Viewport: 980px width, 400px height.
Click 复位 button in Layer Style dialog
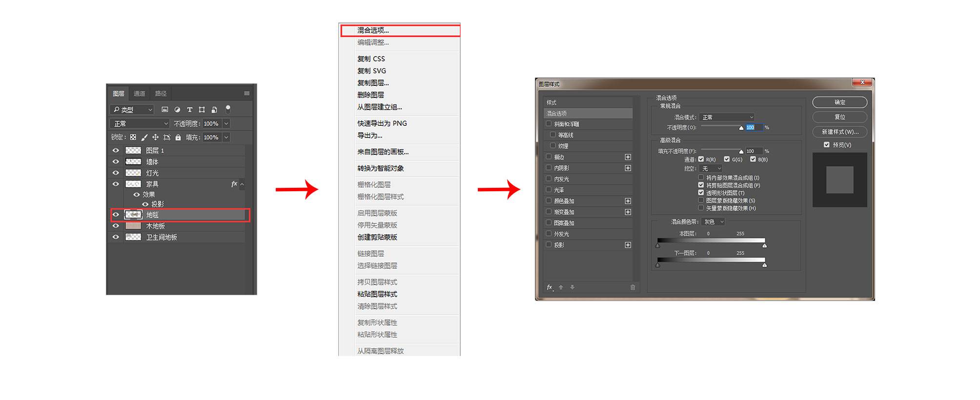pyautogui.click(x=839, y=117)
